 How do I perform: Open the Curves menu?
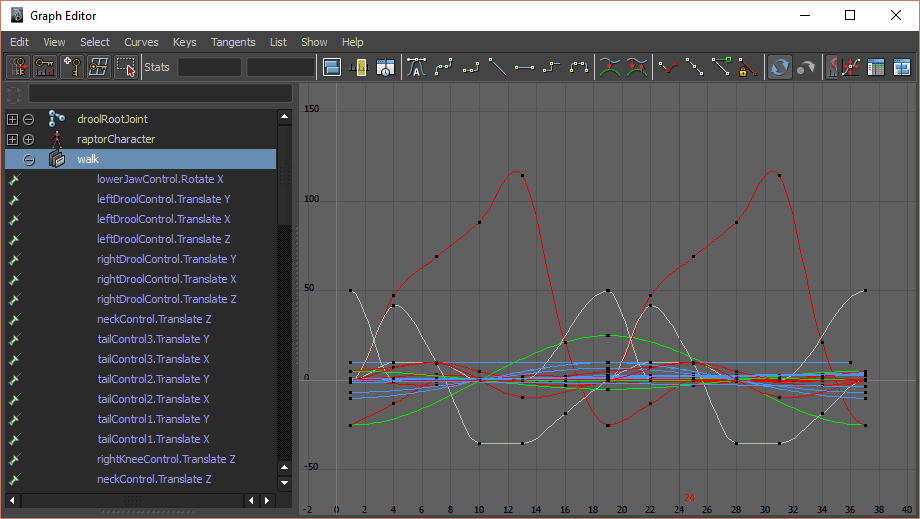point(141,42)
